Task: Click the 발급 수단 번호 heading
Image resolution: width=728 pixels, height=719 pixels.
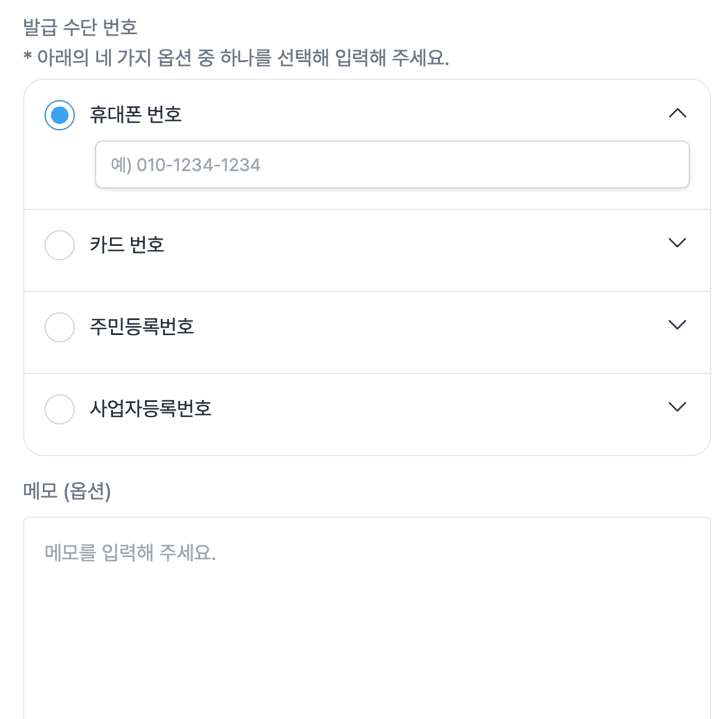Action: click(x=80, y=27)
